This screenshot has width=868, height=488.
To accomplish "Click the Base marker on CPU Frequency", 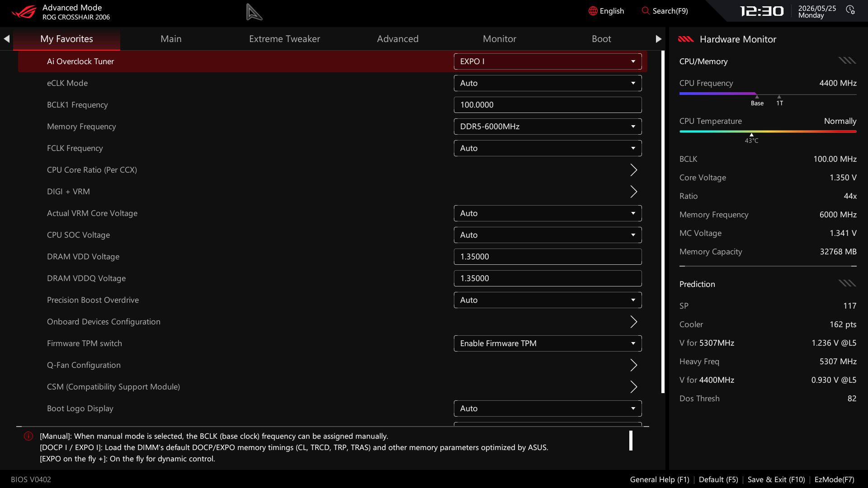I will [757, 101].
